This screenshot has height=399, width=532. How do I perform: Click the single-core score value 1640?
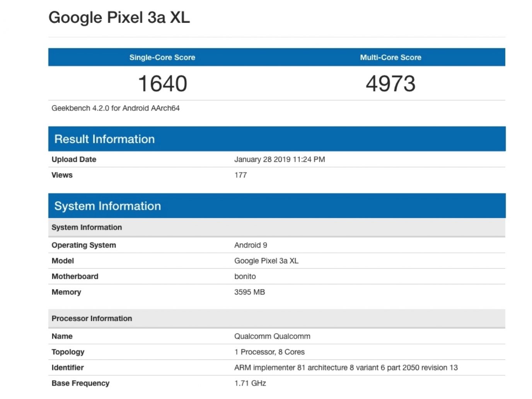tap(162, 84)
